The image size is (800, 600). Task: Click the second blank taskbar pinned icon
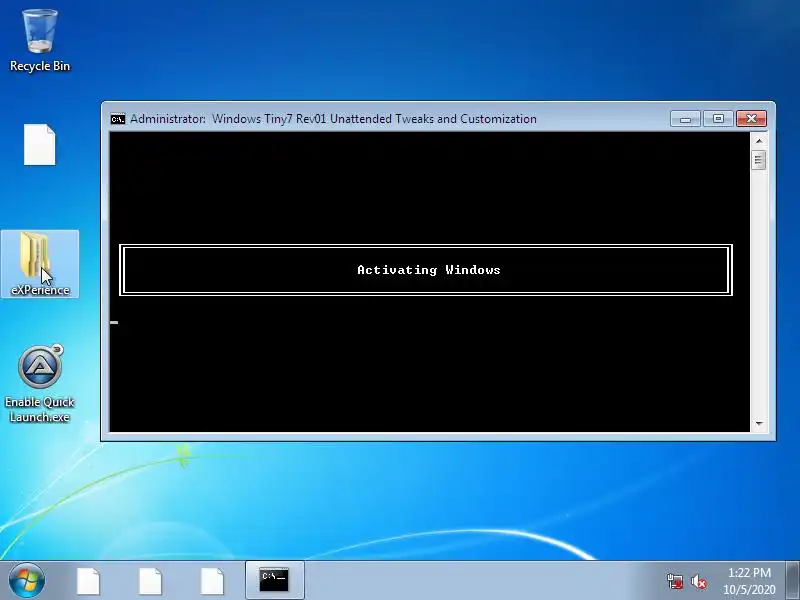click(x=150, y=581)
